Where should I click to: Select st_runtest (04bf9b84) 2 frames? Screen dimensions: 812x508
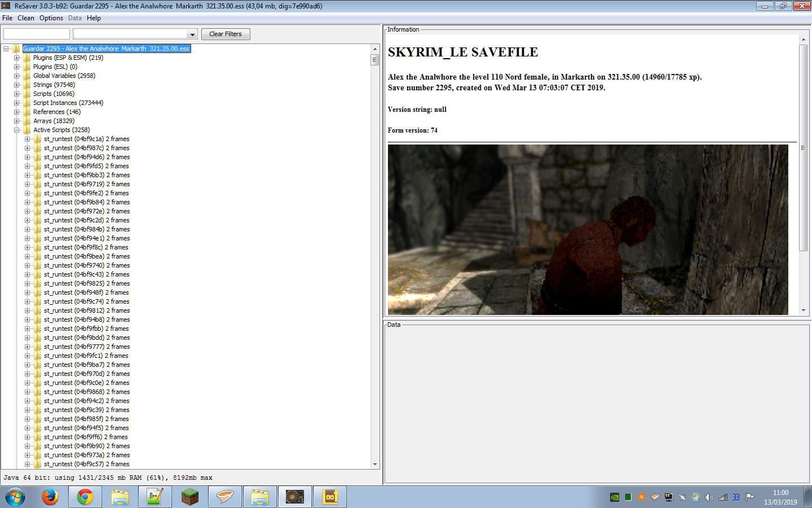click(87, 202)
